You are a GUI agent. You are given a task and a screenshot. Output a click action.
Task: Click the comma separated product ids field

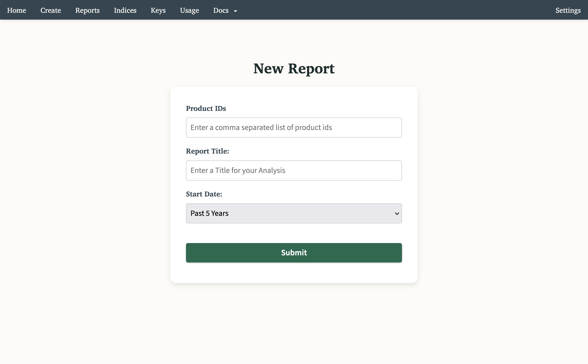click(294, 127)
